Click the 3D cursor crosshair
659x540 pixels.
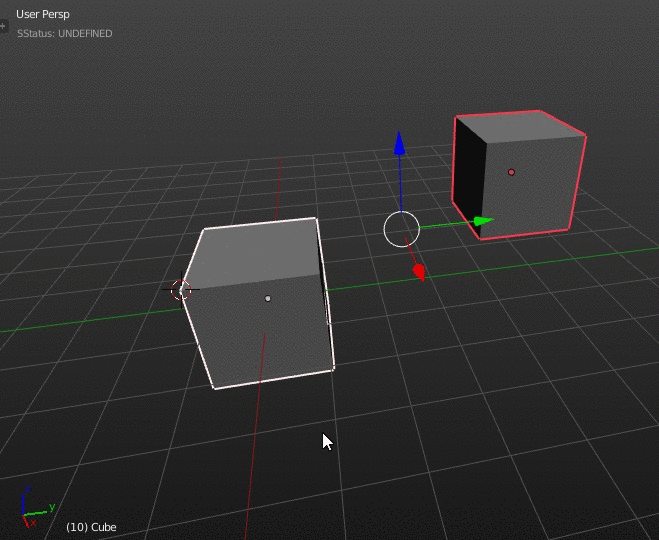(181, 290)
